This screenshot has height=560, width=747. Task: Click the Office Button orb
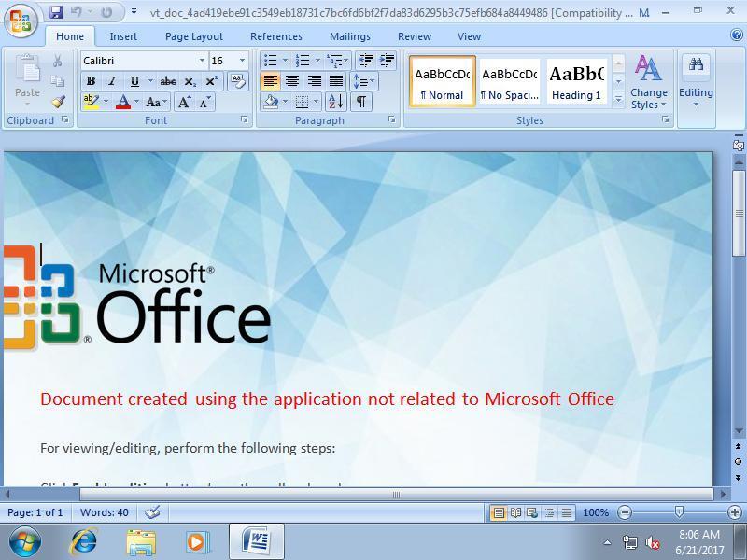[21, 20]
